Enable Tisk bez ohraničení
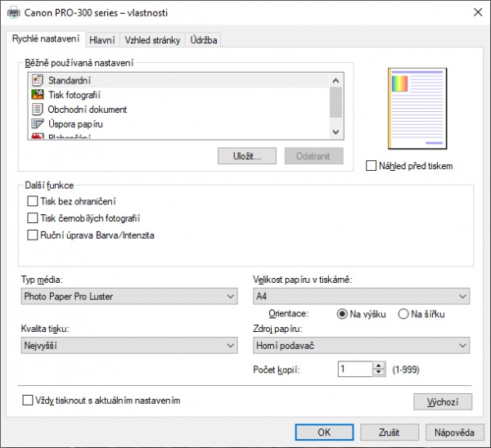Image resolution: width=491 pixels, height=448 pixels. [33, 201]
